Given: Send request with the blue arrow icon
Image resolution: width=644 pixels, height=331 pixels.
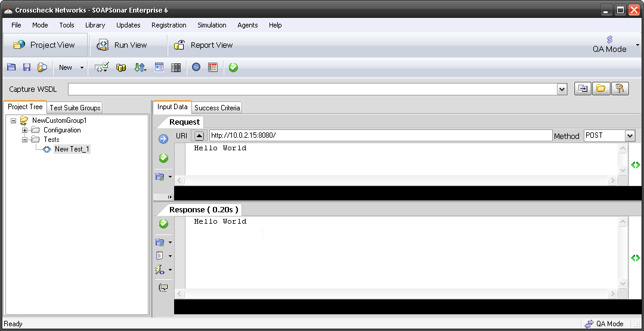Looking at the screenshot, I should click(x=163, y=139).
